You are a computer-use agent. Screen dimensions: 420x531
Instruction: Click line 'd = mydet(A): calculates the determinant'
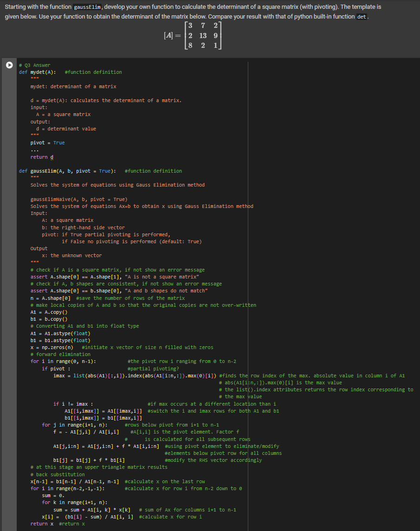106,100
